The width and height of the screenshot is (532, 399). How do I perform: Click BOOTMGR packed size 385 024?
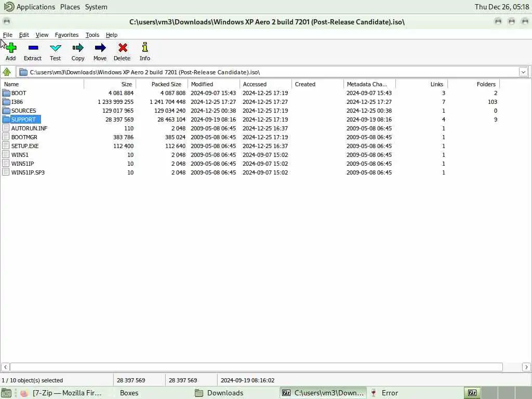(175, 137)
